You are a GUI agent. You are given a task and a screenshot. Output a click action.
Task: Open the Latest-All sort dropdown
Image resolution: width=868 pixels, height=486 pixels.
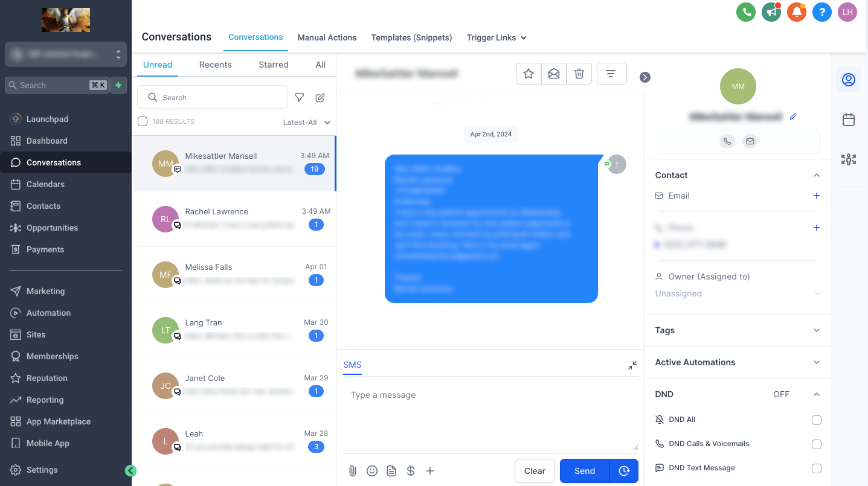pyautogui.click(x=307, y=123)
